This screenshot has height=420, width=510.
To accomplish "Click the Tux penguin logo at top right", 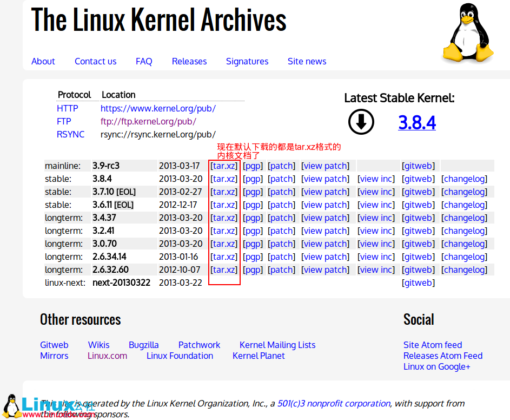I will 468,34.
